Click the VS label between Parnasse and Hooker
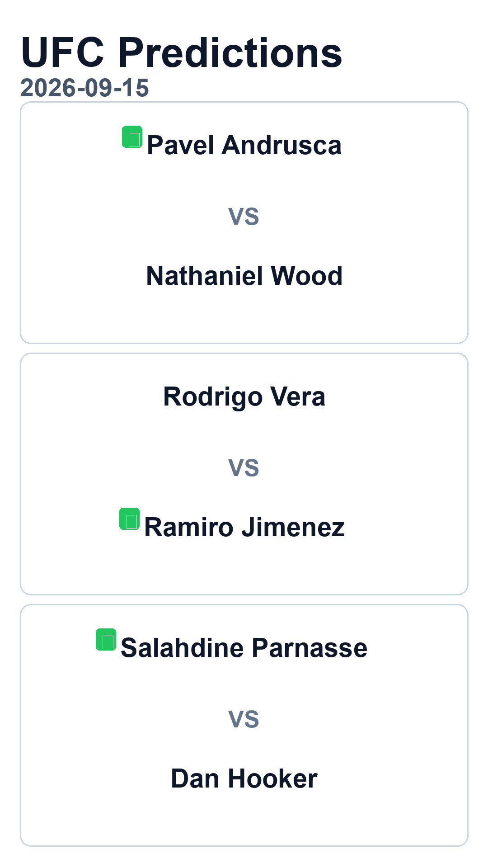This screenshot has width=488, height=868. tap(244, 719)
